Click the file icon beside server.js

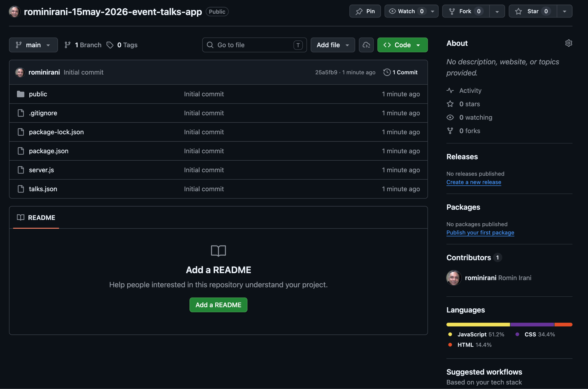click(x=21, y=170)
